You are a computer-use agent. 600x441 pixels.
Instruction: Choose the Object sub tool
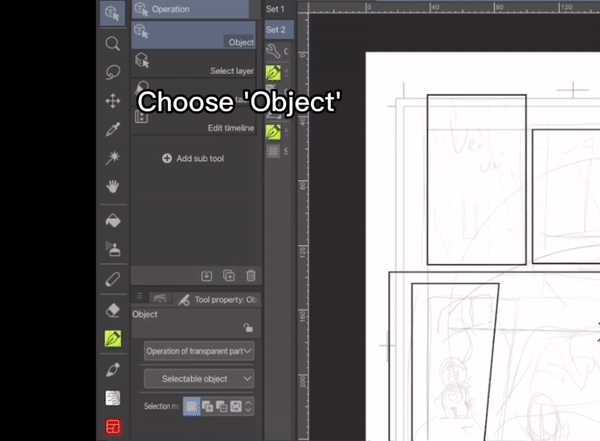pyautogui.click(x=194, y=35)
